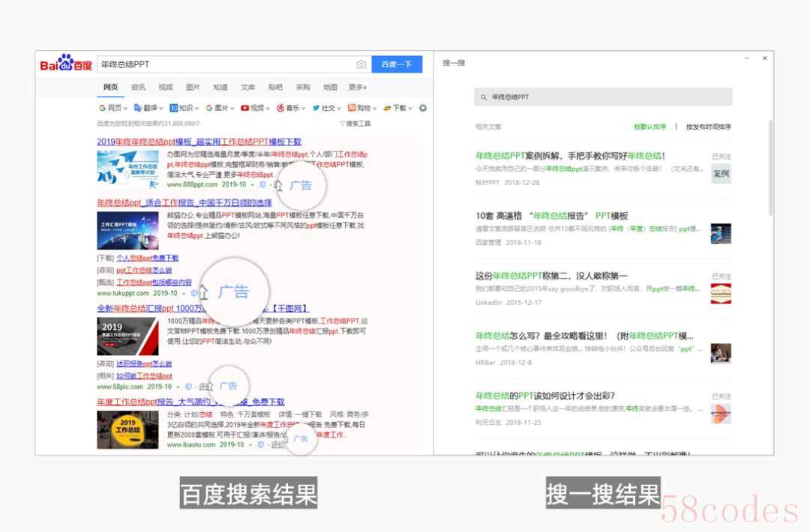The height and width of the screenshot is (532, 810).
Task: Click the Baidu paw logo
Action: [66, 63]
